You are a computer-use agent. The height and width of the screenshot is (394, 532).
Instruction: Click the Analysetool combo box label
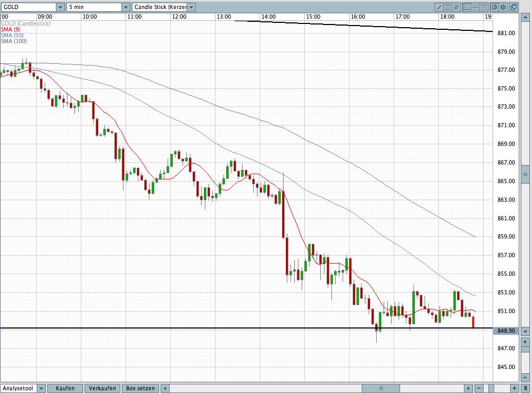pyautogui.click(x=19, y=388)
